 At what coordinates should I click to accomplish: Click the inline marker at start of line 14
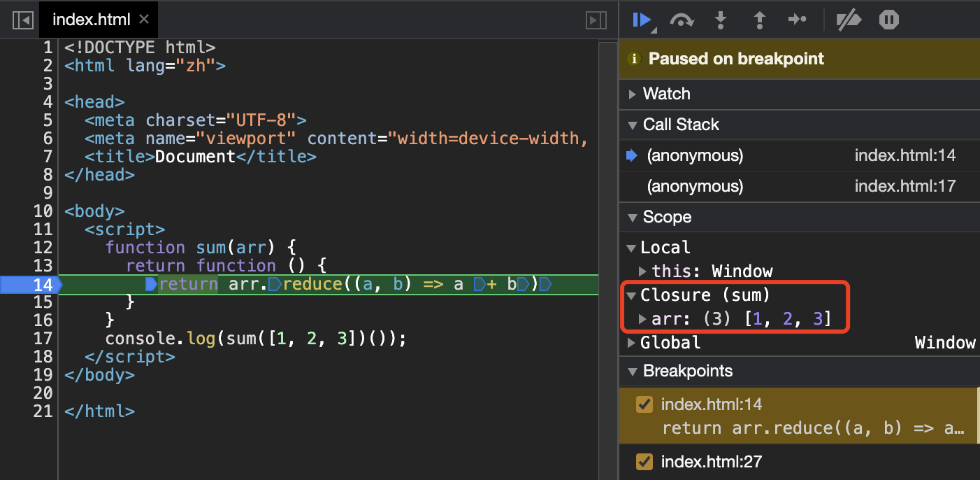[x=150, y=284]
